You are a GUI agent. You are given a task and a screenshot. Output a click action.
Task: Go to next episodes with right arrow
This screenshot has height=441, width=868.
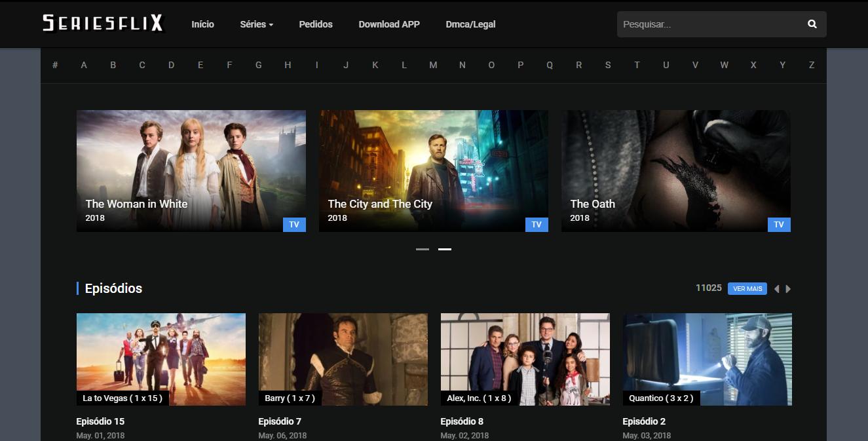[x=788, y=289]
